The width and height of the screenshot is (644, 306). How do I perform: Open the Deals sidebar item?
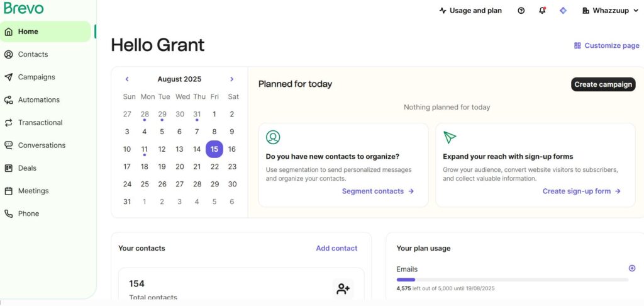27,168
